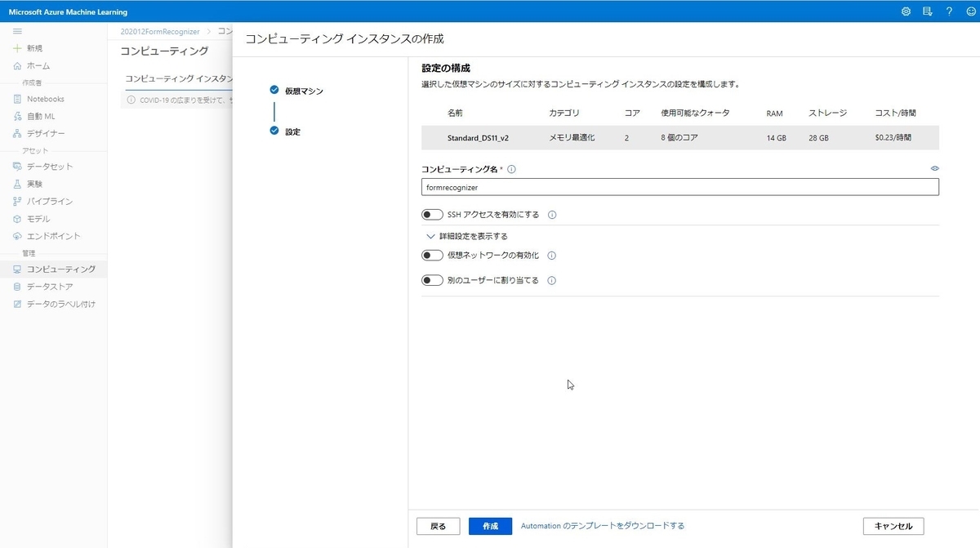
Task: Click the 作成 button
Action: (490, 526)
